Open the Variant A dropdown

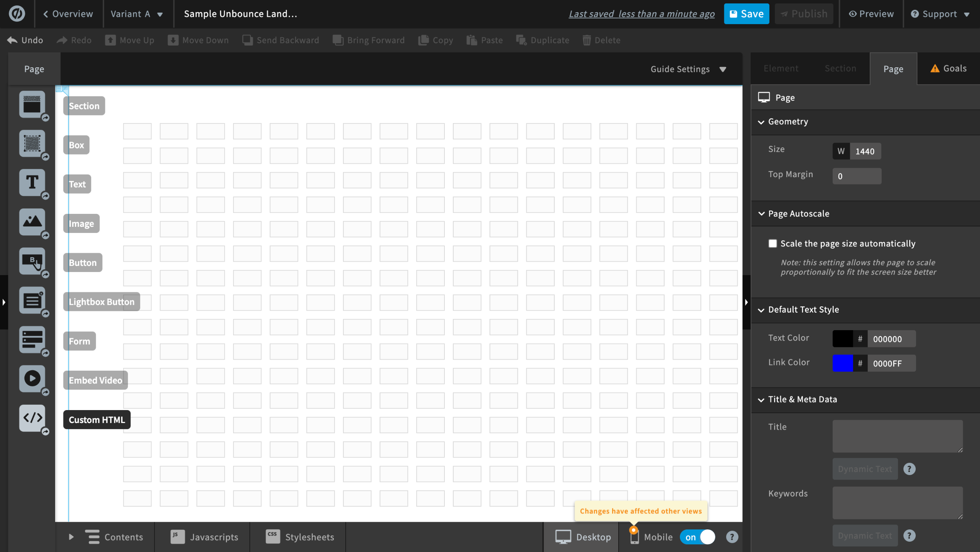coord(137,14)
